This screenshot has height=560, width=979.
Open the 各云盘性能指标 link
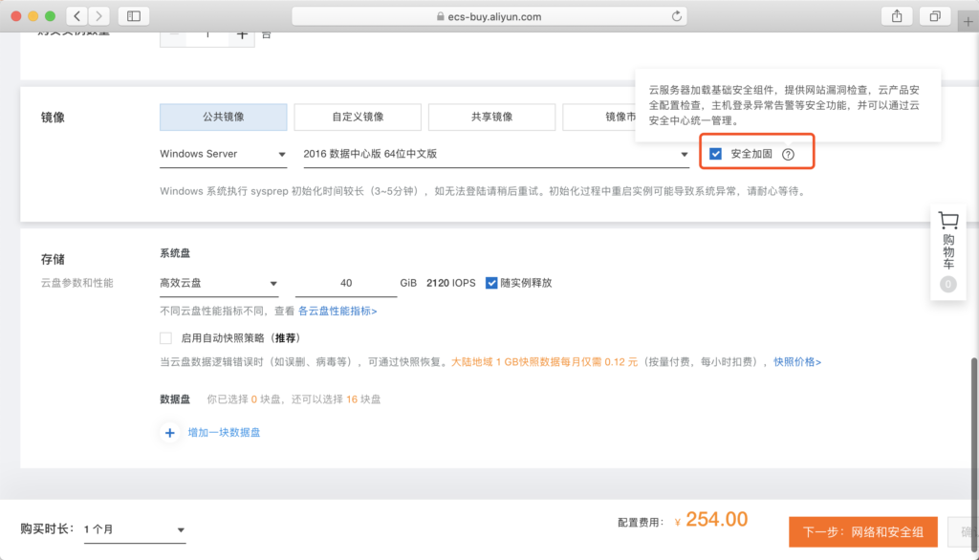click(x=337, y=312)
